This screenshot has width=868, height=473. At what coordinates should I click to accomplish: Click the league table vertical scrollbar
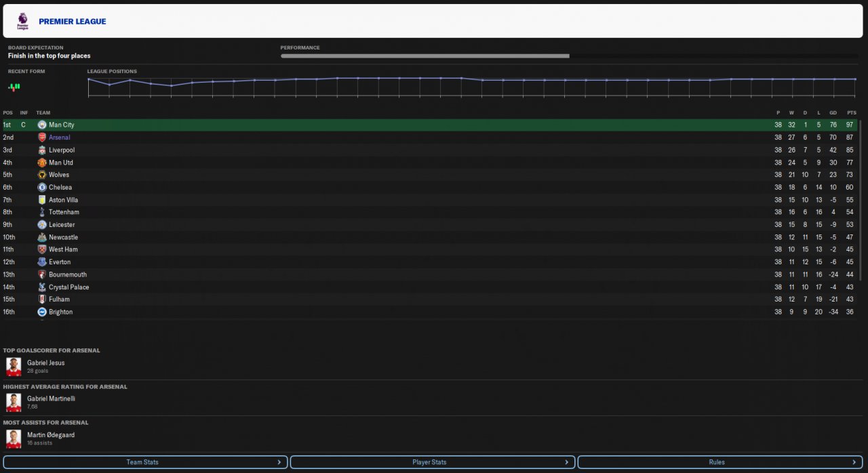[861, 201]
